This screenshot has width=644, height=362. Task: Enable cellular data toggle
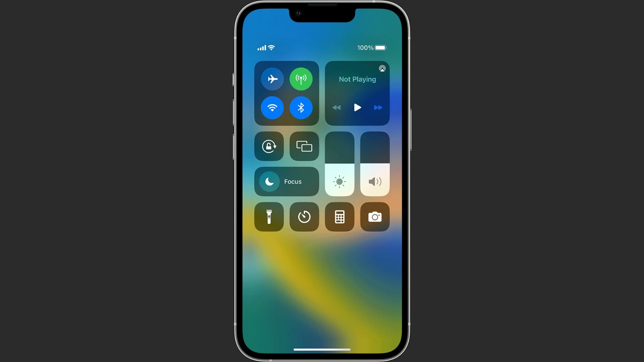301,79
